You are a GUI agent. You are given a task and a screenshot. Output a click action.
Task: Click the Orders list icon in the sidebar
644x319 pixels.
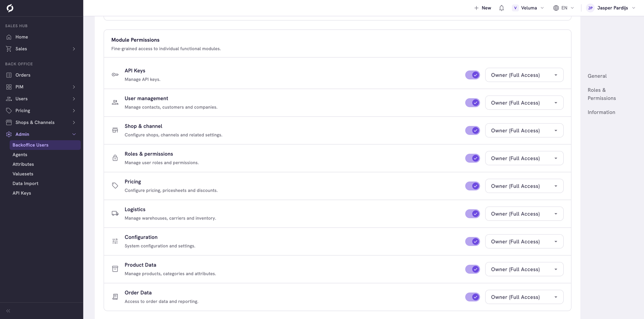(x=9, y=75)
